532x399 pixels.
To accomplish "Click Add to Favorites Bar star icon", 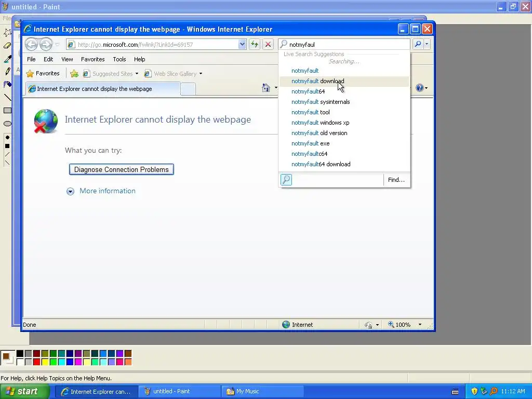I will [74, 73].
